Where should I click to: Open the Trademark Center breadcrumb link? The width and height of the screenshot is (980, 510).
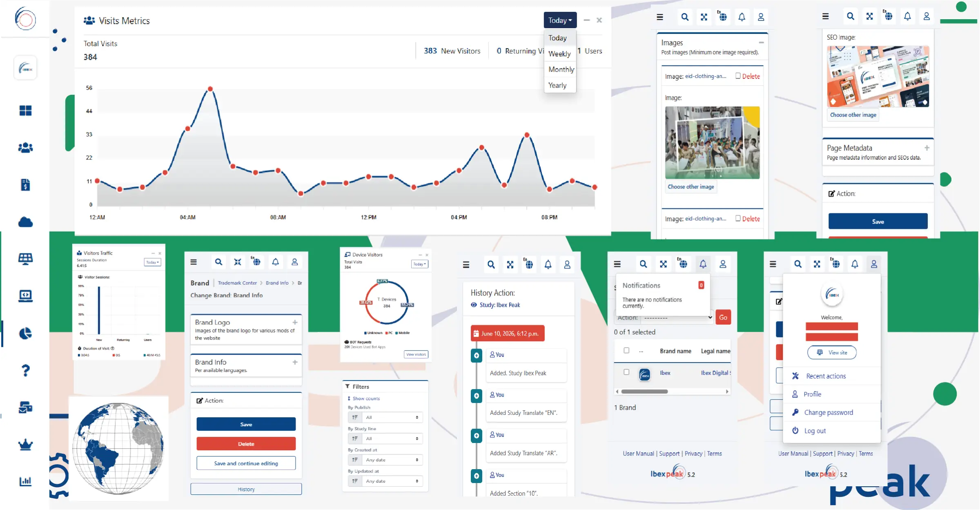[x=237, y=283]
